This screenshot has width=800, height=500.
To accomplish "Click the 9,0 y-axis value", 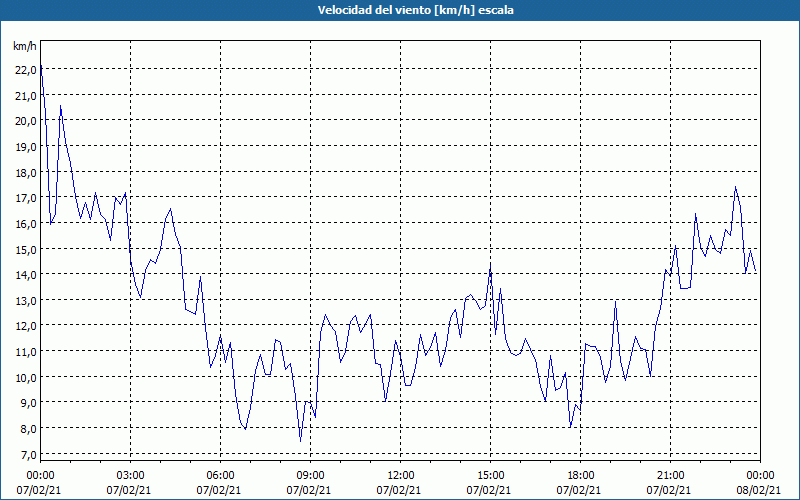I will click(x=28, y=404).
